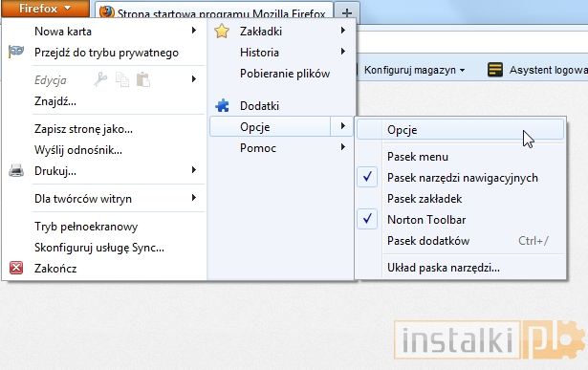Image resolution: width=588 pixels, height=370 pixels.
Task: Click the puzzle piece icon beside Dodatki
Action: (222, 106)
